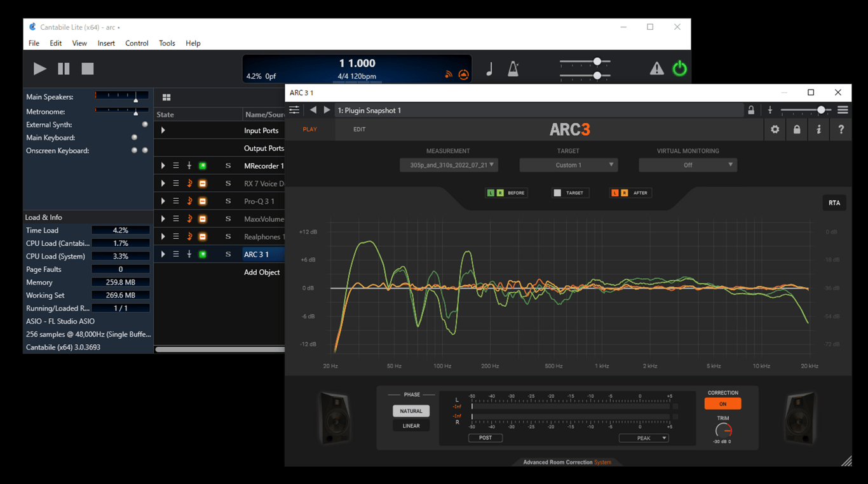This screenshot has height=484, width=868.
Task: Open the Measurement dropdown
Action: (449, 165)
